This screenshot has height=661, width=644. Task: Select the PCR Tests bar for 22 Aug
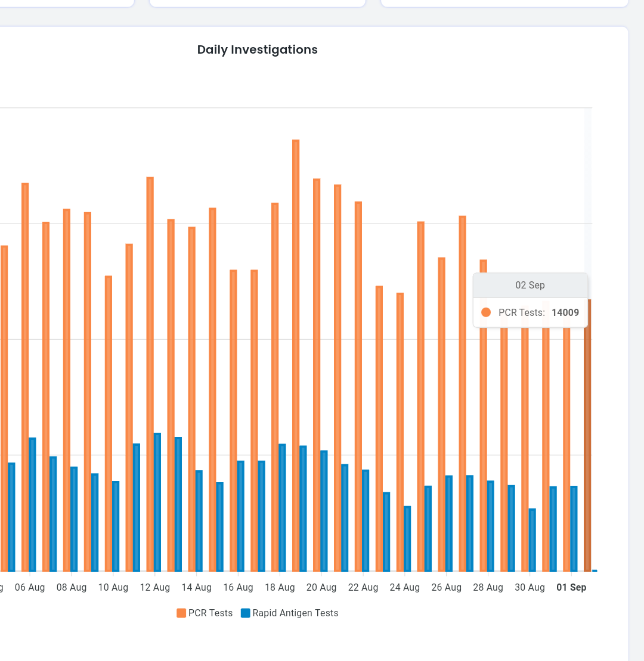pyautogui.click(x=358, y=387)
